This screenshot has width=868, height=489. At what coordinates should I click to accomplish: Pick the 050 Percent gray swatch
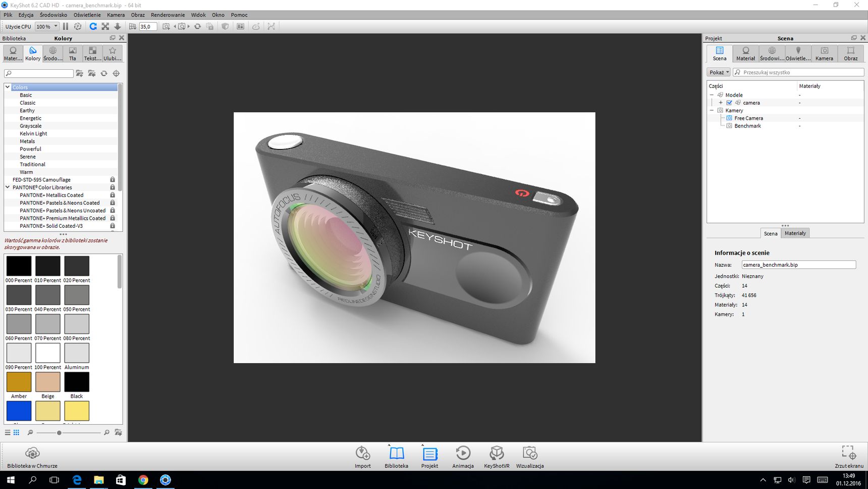click(77, 295)
